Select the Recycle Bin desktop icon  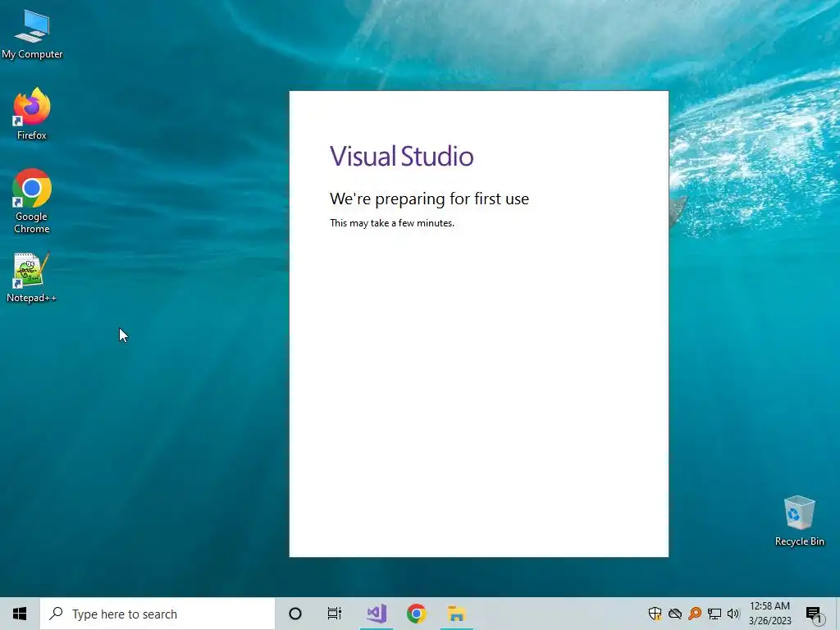[x=799, y=521]
